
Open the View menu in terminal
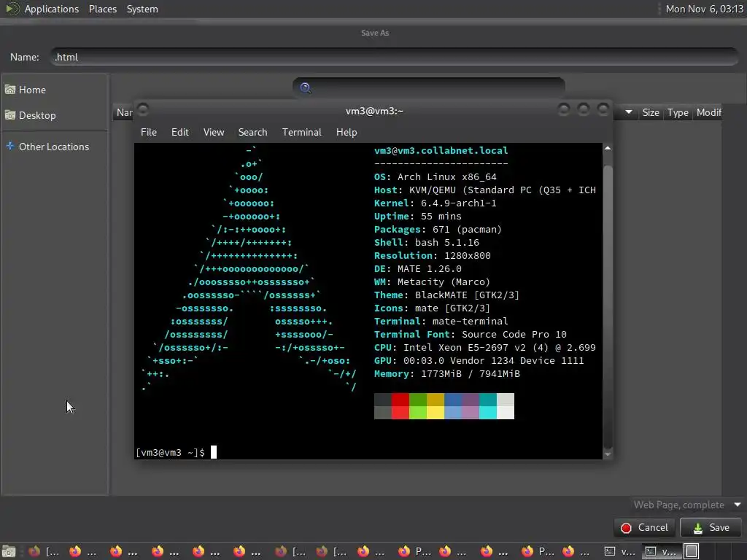(214, 132)
